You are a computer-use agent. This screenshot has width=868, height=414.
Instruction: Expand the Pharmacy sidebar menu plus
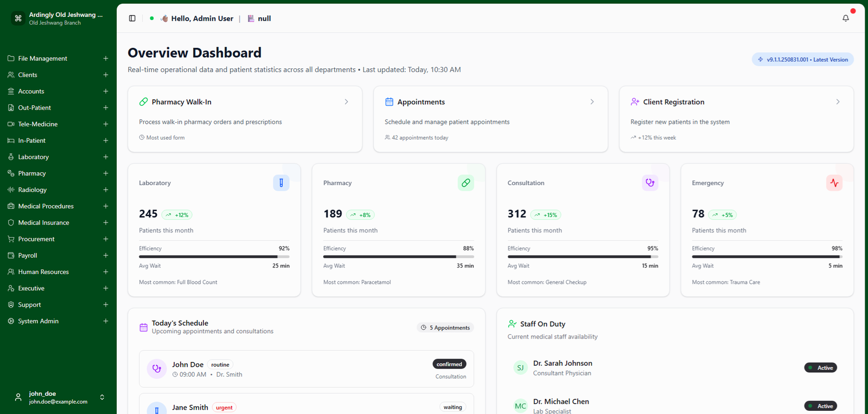click(106, 173)
